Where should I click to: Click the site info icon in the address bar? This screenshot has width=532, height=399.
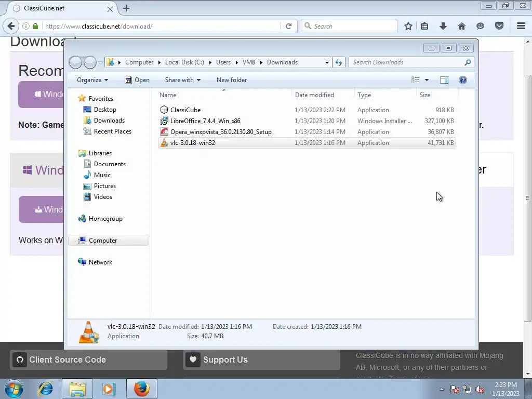[26, 26]
